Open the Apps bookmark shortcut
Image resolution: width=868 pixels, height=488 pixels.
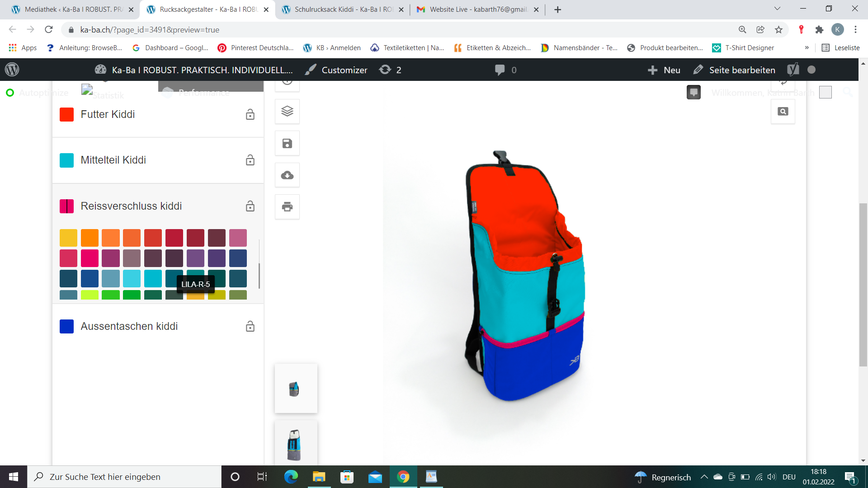(23, 48)
